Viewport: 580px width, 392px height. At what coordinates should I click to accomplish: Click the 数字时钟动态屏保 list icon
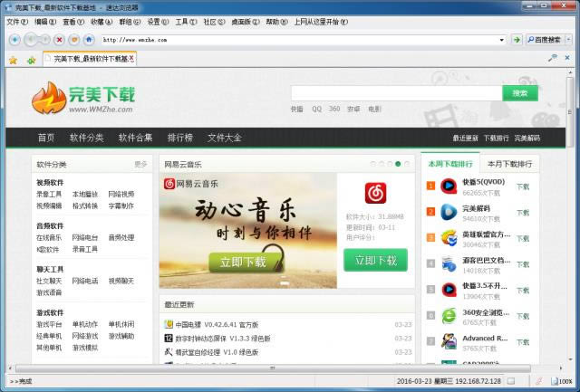tap(169, 338)
